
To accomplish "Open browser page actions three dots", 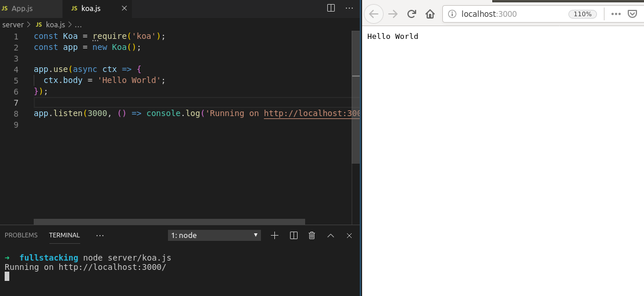I will coord(616,14).
